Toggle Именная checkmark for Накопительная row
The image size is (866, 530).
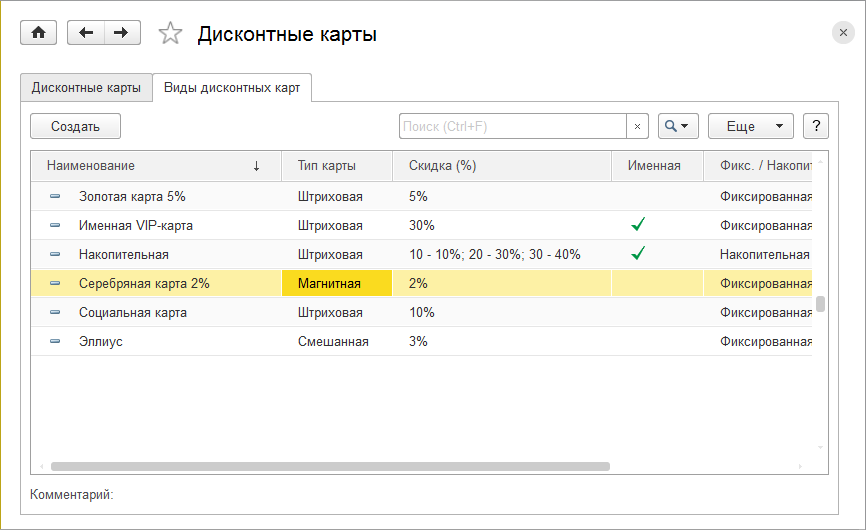click(x=638, y=254)
